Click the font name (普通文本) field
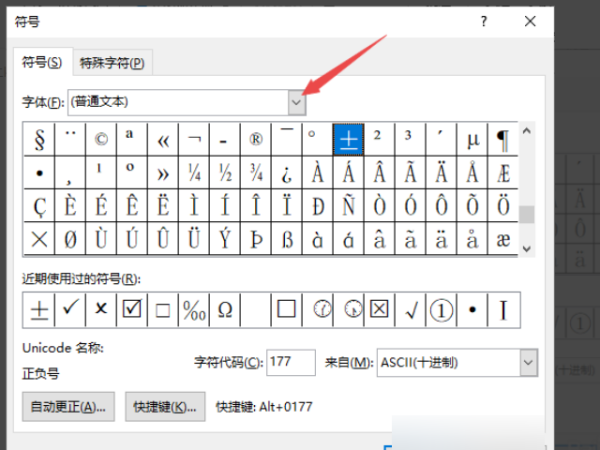Image resolution: width=600 pixels, height=450 pixels. point(178,102)
